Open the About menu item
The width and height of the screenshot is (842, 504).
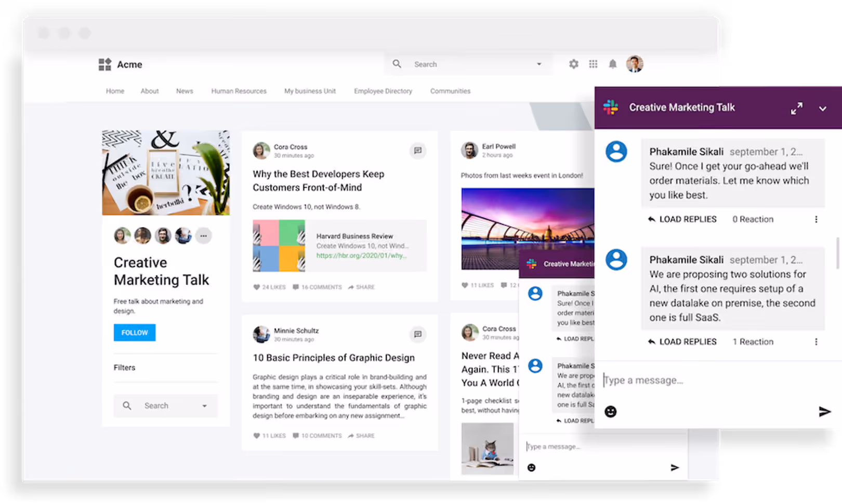point(150,91)
